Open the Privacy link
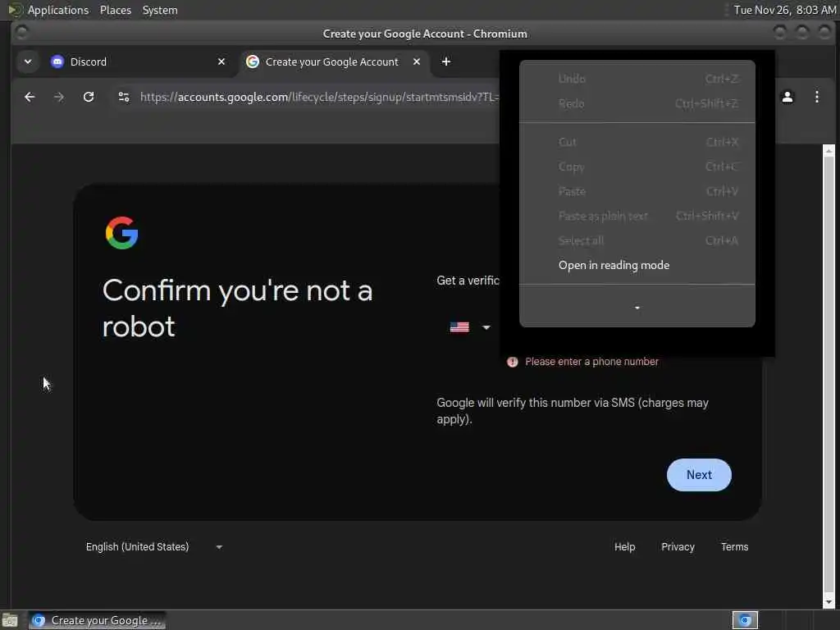840x630 pixels. 678,547
